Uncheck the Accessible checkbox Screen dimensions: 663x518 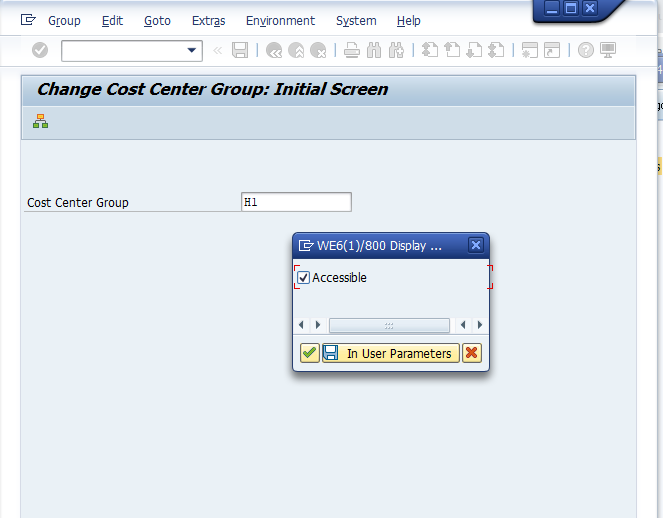click(304, 277)
